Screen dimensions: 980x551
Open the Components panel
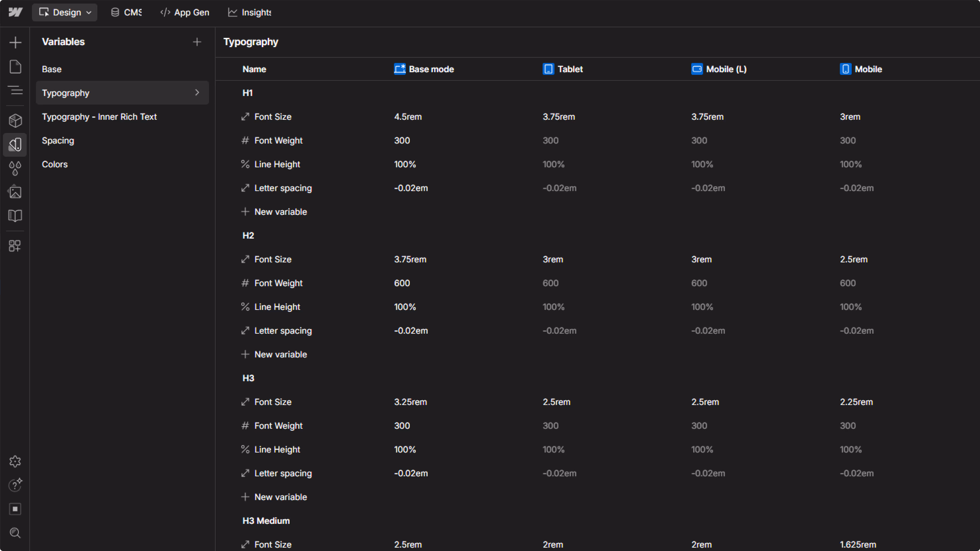[x=15, y=121]
